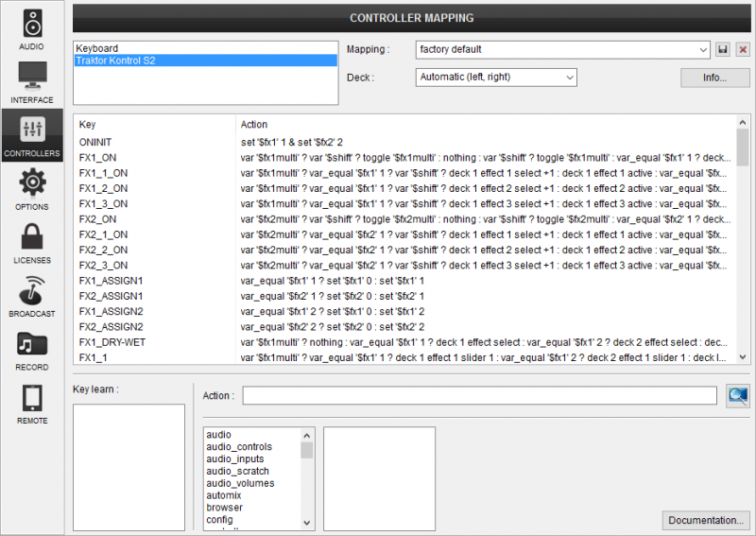The width and height of the screenshot is (756, 536).
Task: Click the Info... button
Action: (x=714, y=78)
